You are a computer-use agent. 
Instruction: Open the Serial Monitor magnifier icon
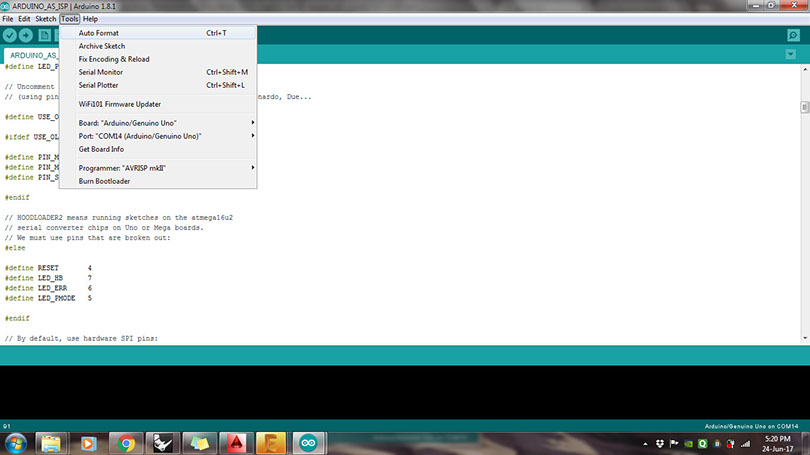pyautogui.click(x=793, y=35)
